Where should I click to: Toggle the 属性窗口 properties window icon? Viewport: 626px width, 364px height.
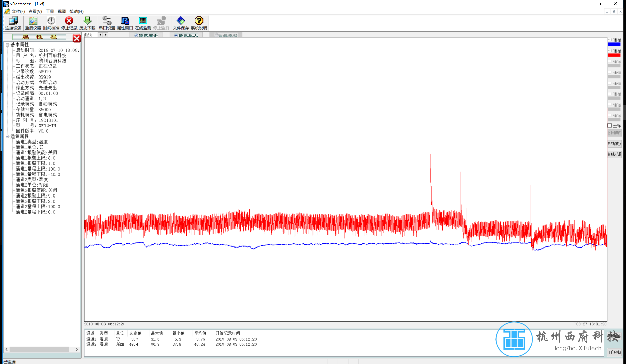(125, 23)
